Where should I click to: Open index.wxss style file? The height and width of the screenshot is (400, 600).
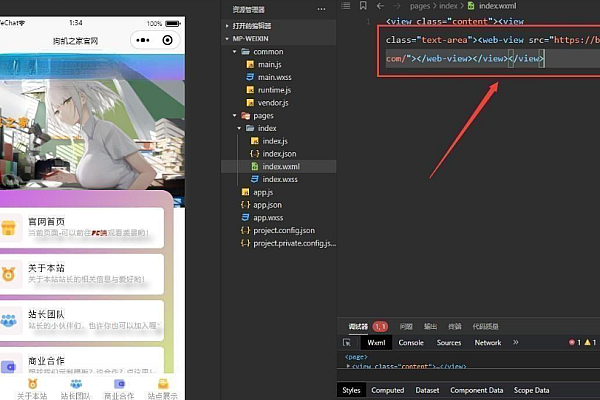(x=280, y=179)
